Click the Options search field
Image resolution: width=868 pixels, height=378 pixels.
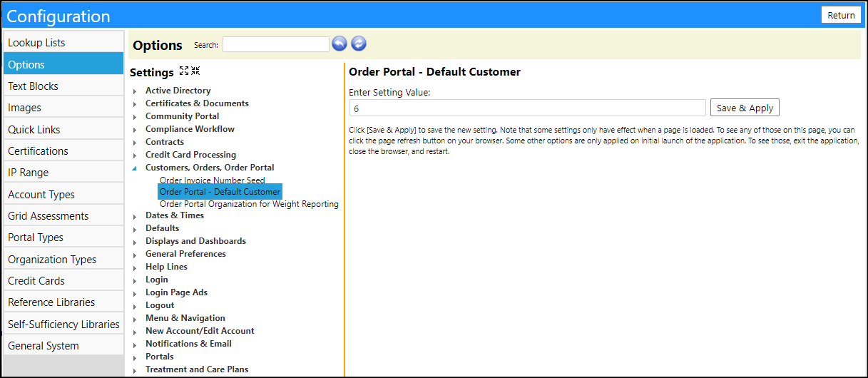pyautogui.click(x=276, y=44)
